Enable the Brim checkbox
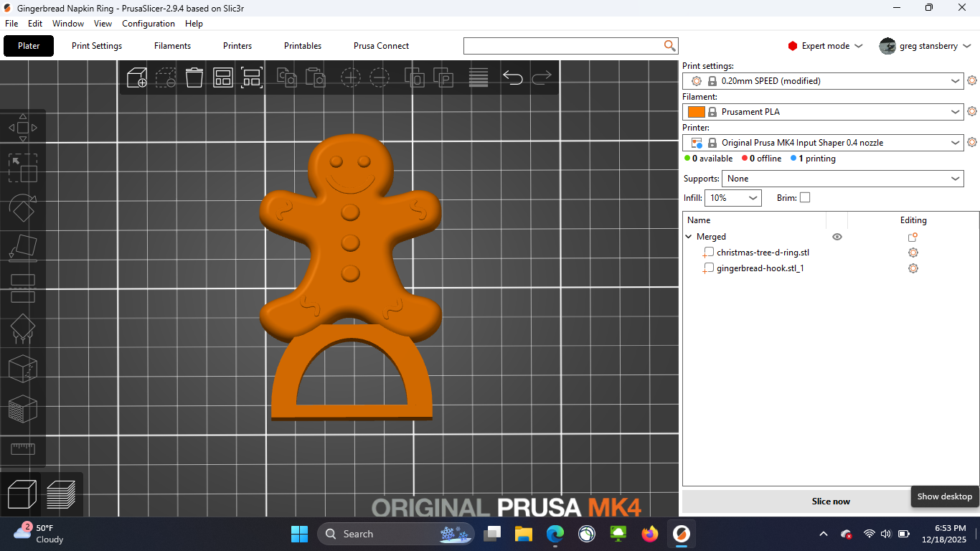The image size is (980, 551). [x=805, y=198]
